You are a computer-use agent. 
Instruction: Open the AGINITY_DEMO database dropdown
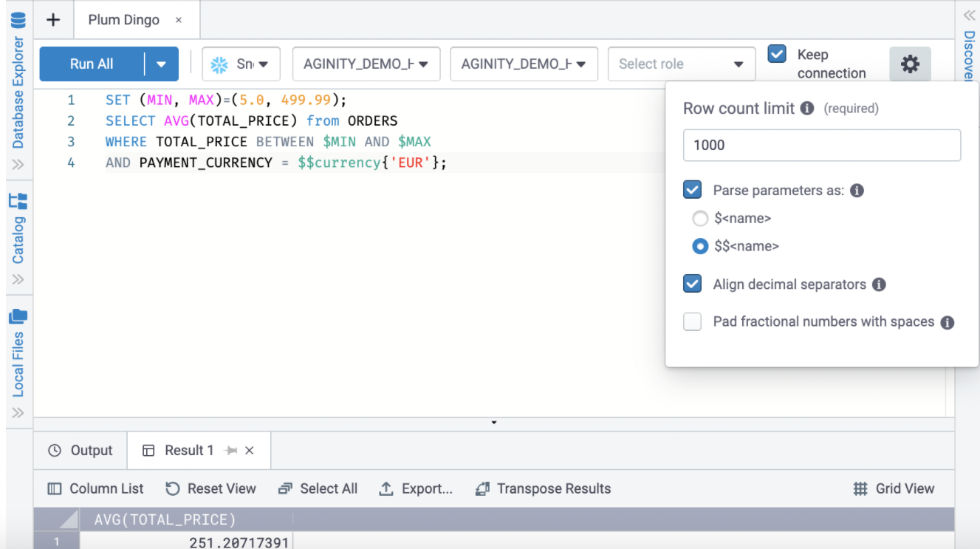click(366, 64)
